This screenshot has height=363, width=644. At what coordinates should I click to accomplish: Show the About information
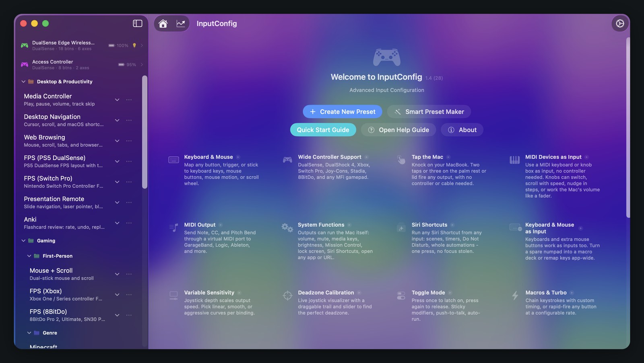(x=462, y=130)
